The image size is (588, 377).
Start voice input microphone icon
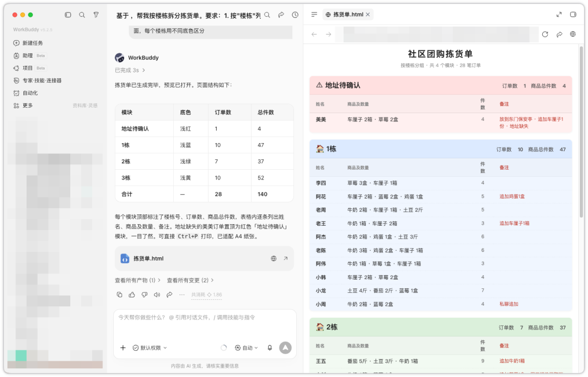pyautogui.click(x=269, y=348)
